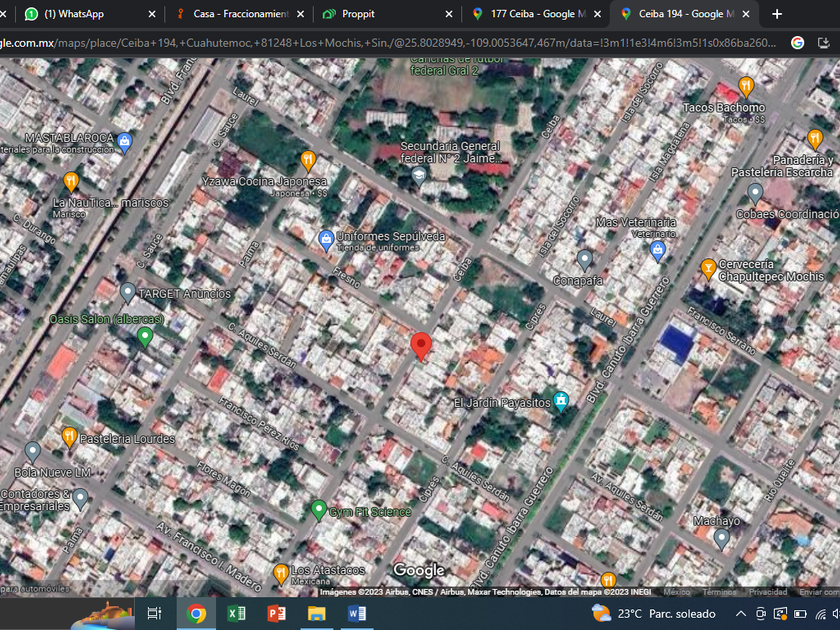This screenshot has height=630, width=840.
Task: Show hidden system tray icons
Action: (741, 613)
